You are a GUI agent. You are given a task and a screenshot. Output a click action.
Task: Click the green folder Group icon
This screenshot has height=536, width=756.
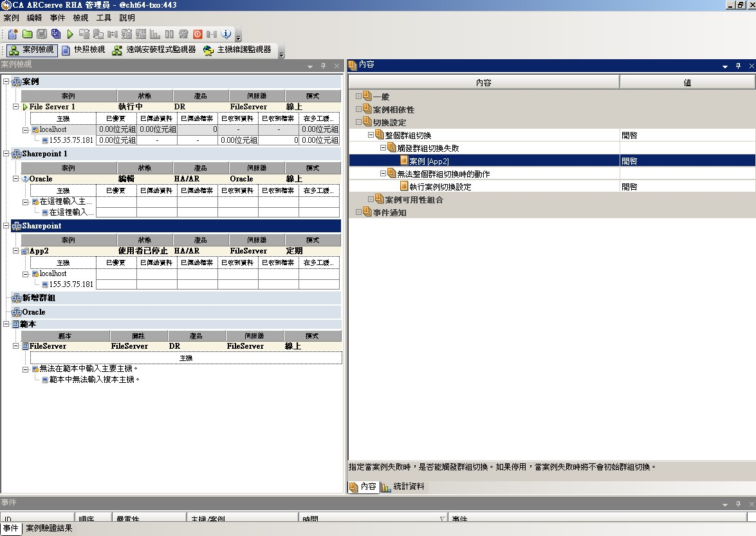pyautogui.click(x=28, y=34)
